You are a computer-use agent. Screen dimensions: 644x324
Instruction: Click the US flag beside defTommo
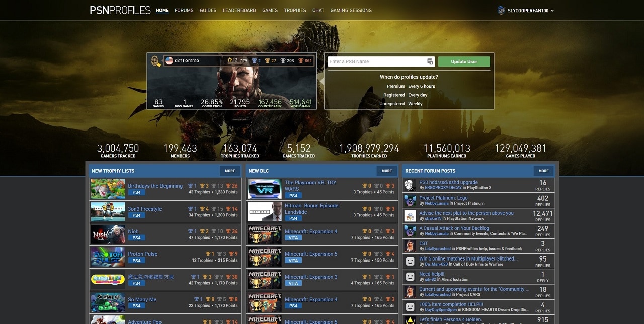[169, 60]
